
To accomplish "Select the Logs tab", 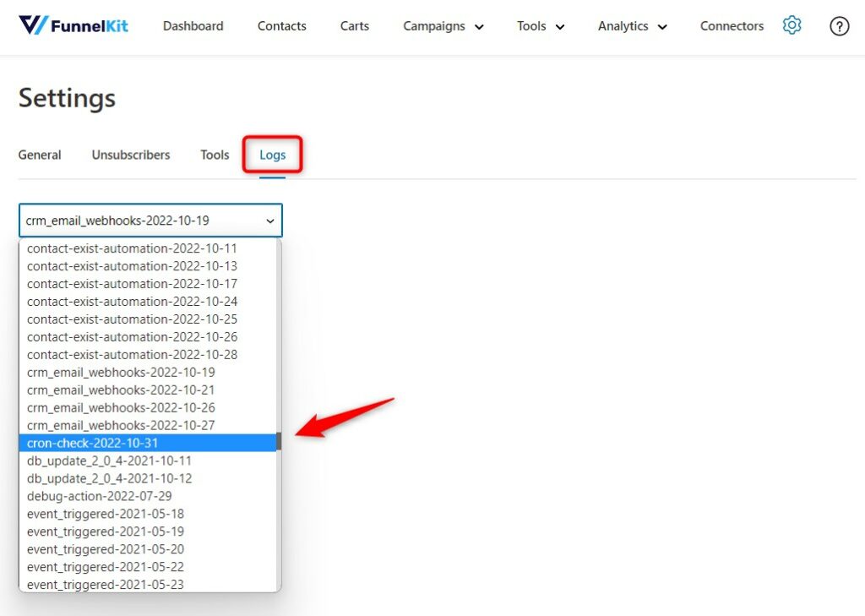I will [x=273, y=155].
